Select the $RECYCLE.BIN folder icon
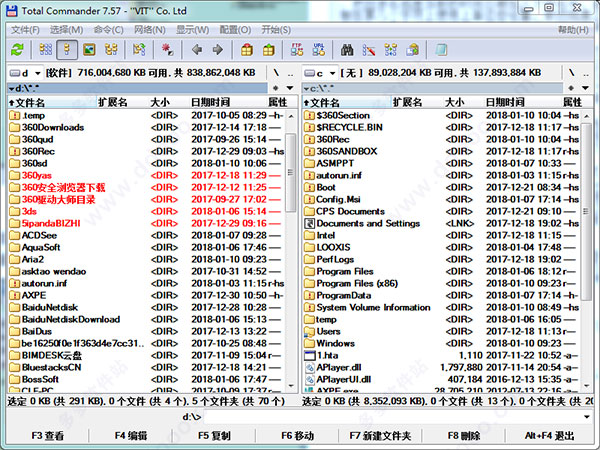 pos(309,127)
